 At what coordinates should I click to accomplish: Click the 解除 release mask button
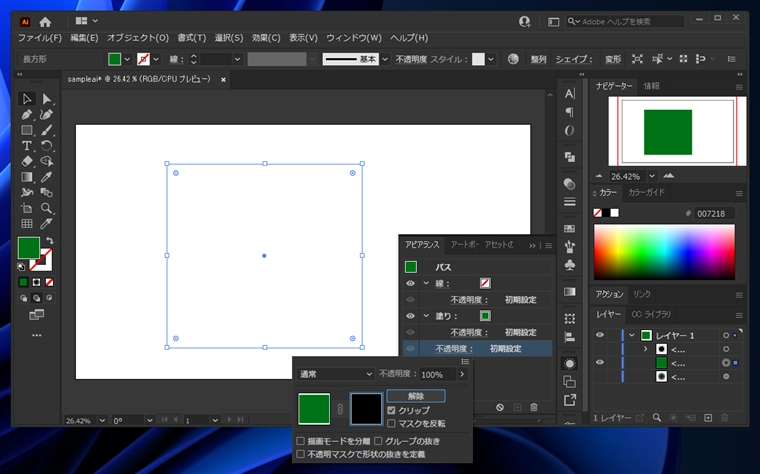tap(416, 396)
